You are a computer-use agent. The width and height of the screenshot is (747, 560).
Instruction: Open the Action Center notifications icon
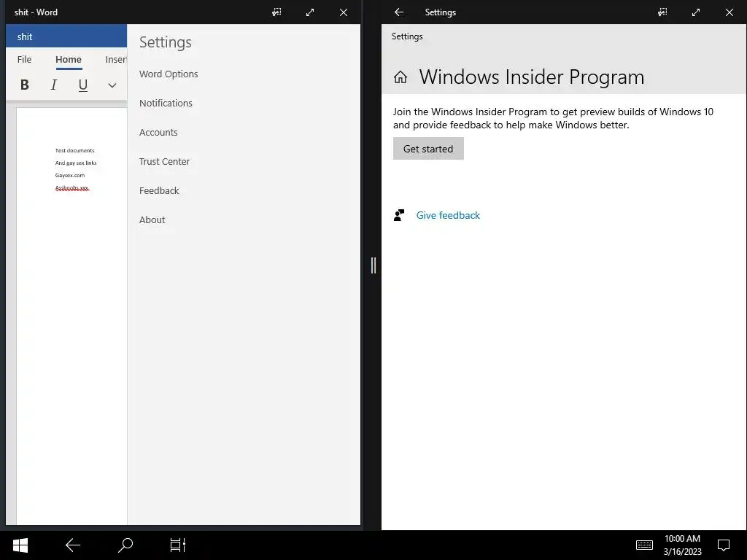click(x=724, y=545)
